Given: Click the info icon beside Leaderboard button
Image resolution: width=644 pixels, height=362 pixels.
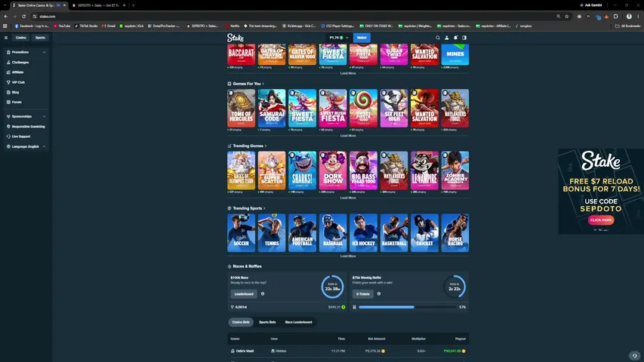Looking at the screenshot, I should pyautogui.click(x=263, y=294).
